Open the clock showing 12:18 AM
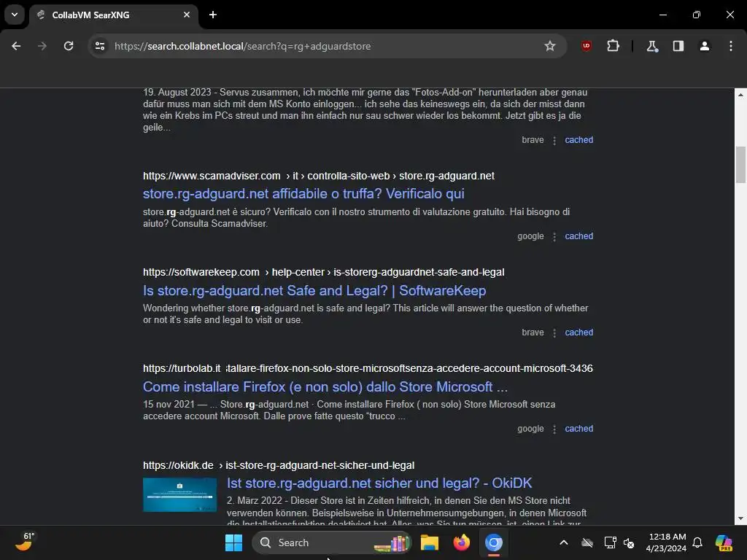Viewport: 747px width, 560px height. [x=666, y=542]
